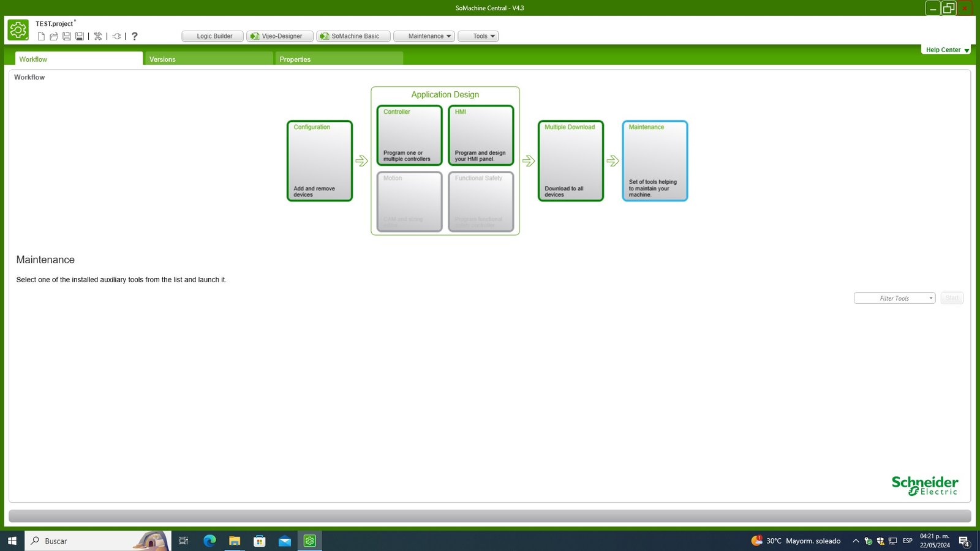
Task: Launch Microsoft Edge from the taskbar
Action: 209,541
